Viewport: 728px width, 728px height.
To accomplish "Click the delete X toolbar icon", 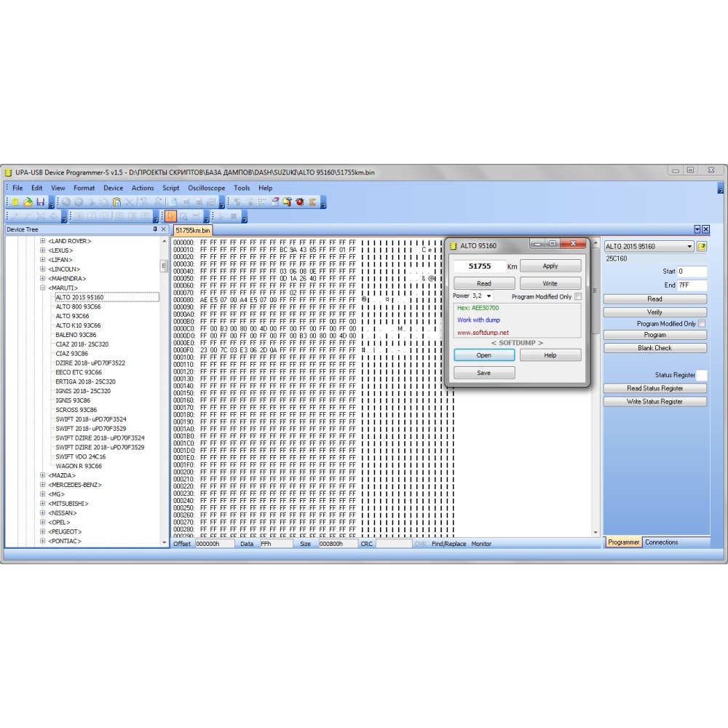I will 129,202.
